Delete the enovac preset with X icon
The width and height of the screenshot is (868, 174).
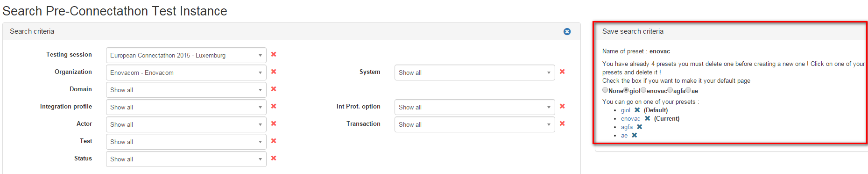pos(647,118)
